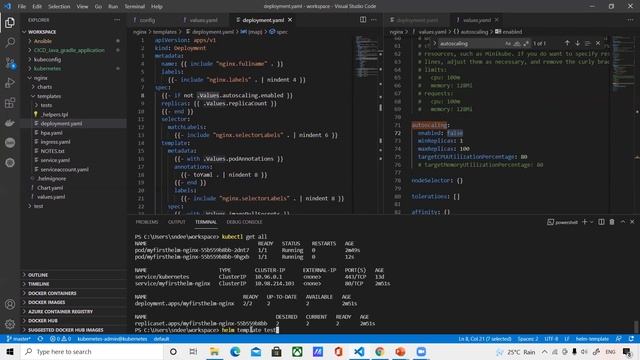Toggle Find in Selection
This screenshot has width=640, height=360.
(588, 43)
